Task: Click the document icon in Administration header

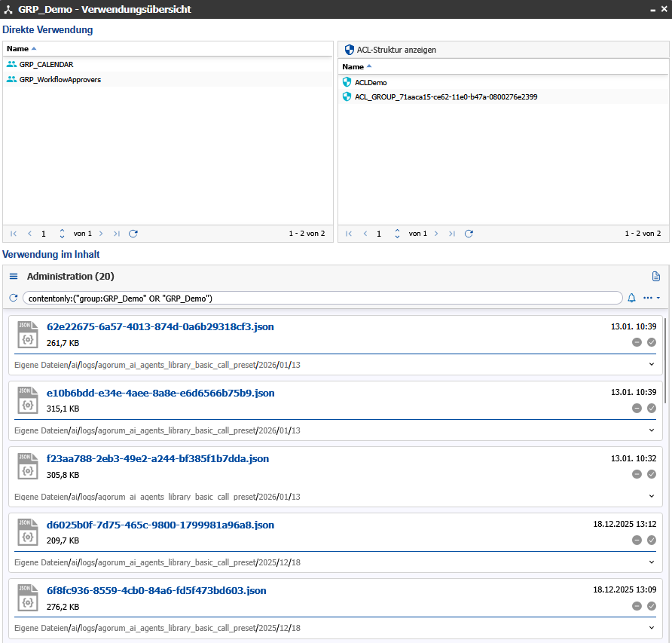Action: pos(655,277)
